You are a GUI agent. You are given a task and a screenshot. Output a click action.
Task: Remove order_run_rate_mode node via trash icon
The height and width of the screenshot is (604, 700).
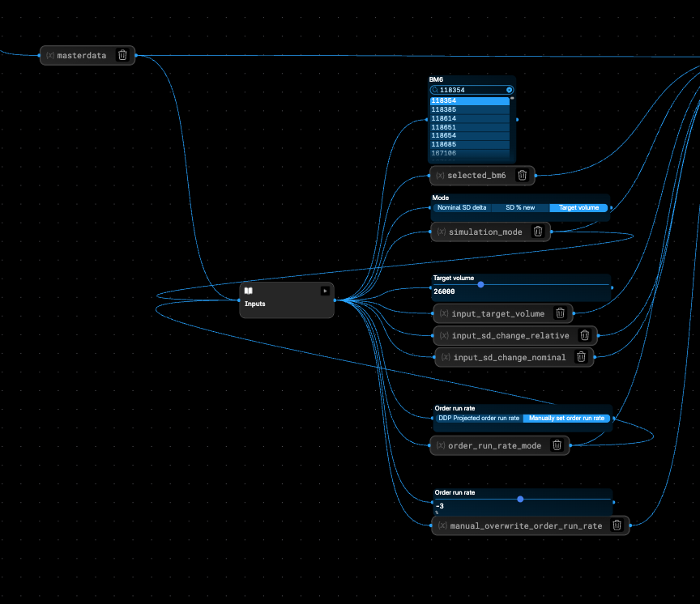tap(557, 445)
